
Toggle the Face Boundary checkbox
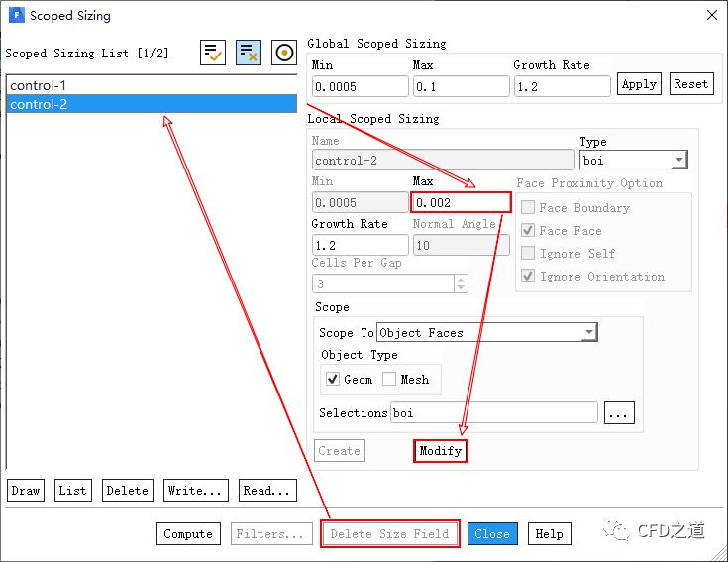pyautogui.click(x=527, y=207)
